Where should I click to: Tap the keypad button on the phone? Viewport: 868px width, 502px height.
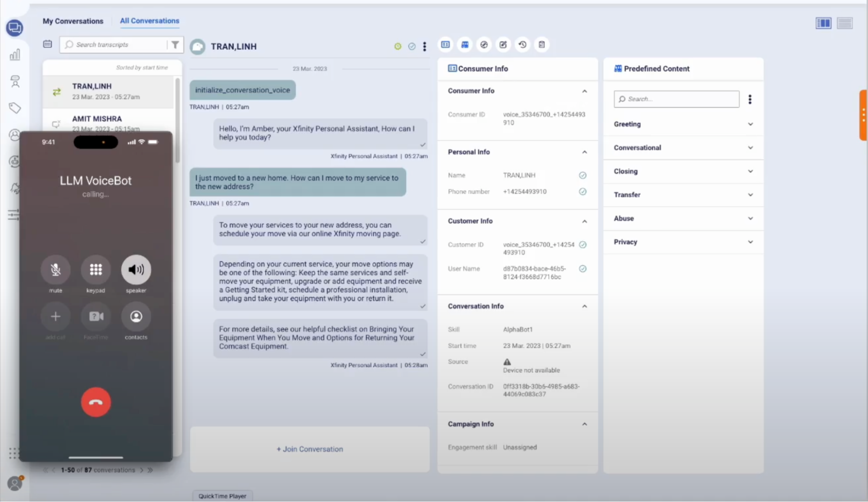coord(96,270)
